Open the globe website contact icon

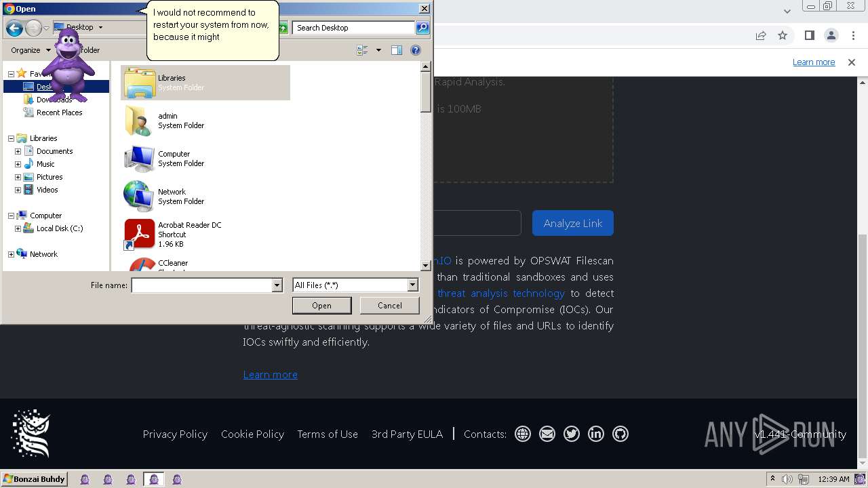click(x=523, y=434)
